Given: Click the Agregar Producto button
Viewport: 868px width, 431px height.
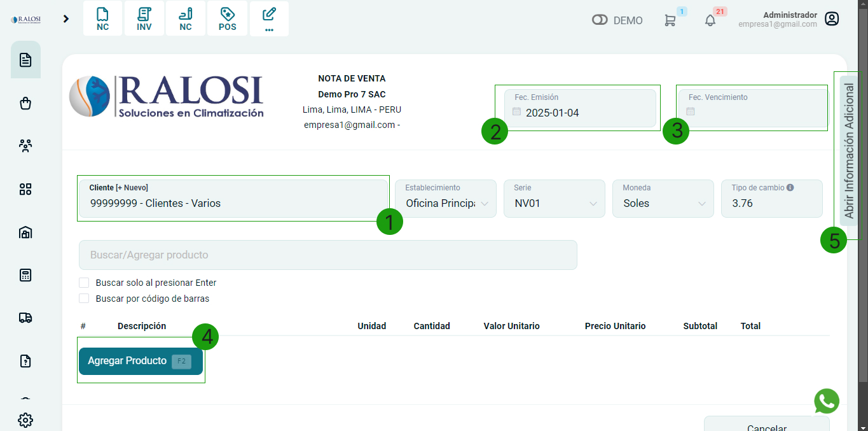Looking at the screenshot, I should point(141,361).
